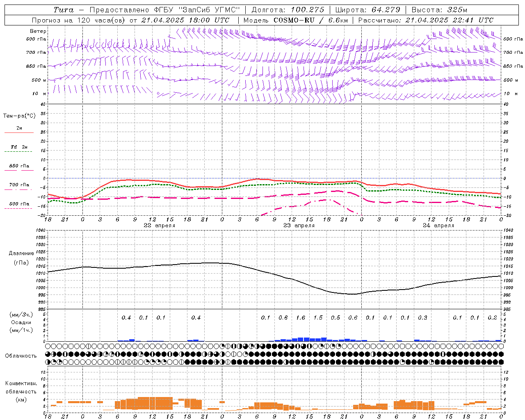Click the precipitation value "1.6"

[x=301, y=317]
